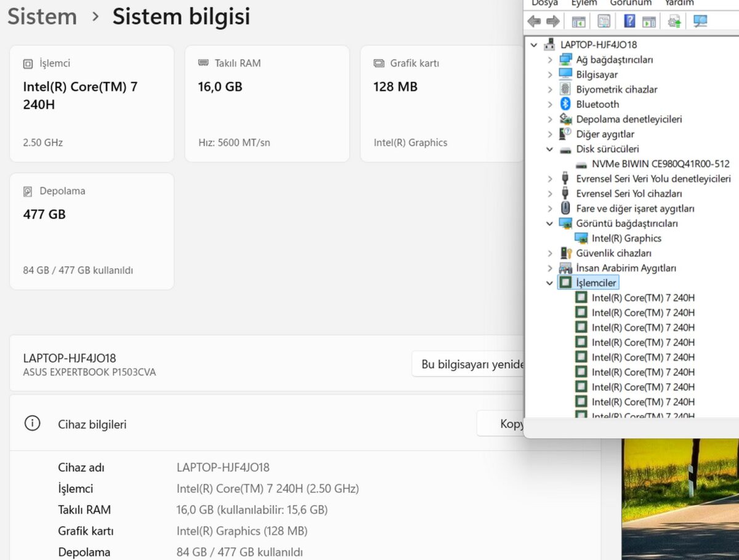Click the Evrensel Seri Yol cihazları USB icon
Image resolution: width=739 pixels, height=560 pixels.
point(565,193)
